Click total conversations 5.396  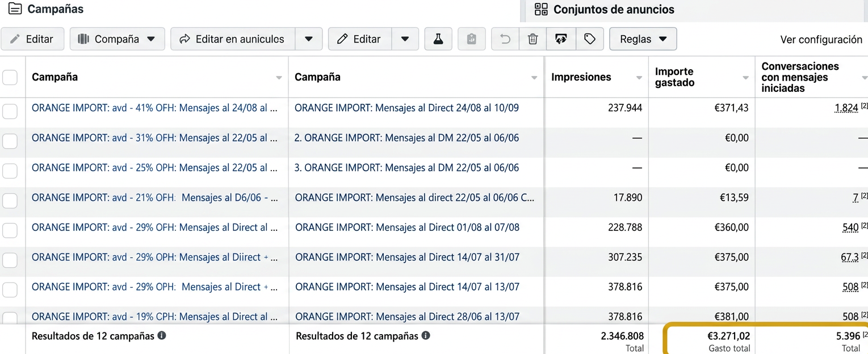848,336
